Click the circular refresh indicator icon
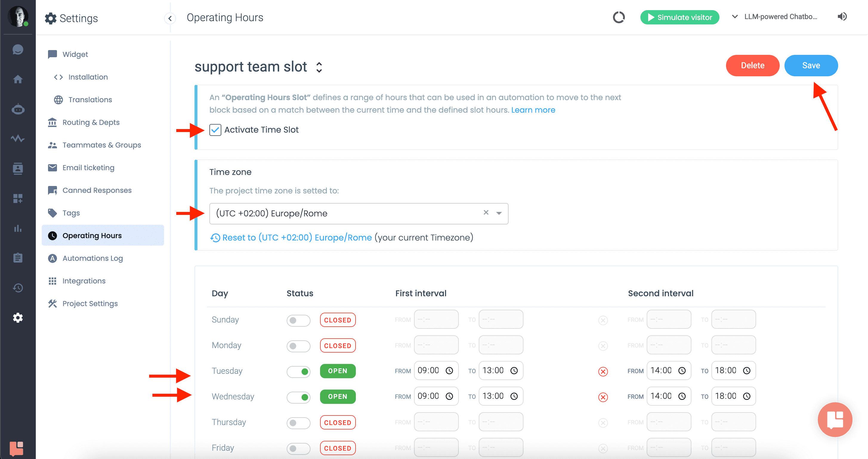This screenshot has height=459, width=868. [619, 17]
